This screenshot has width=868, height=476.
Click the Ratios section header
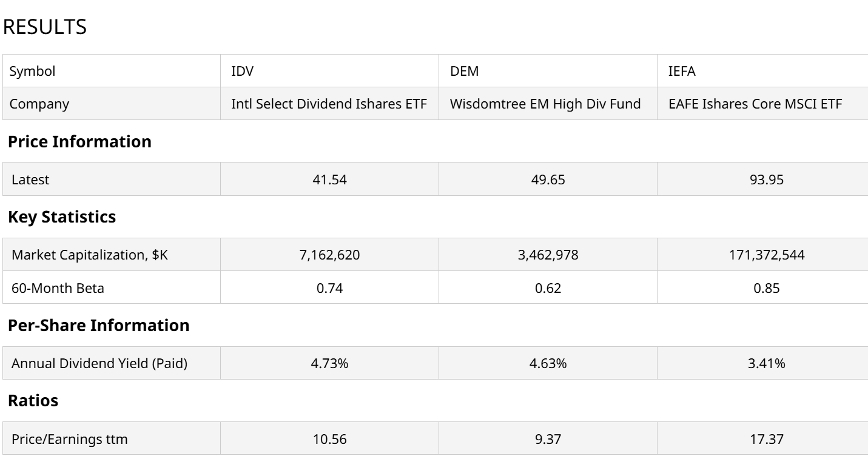click(33, 400)
